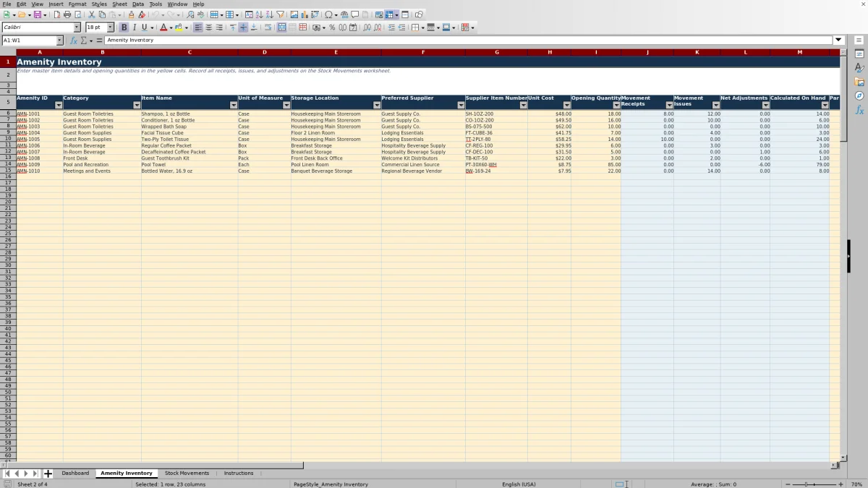Open the Format menu

coord(77,4)
